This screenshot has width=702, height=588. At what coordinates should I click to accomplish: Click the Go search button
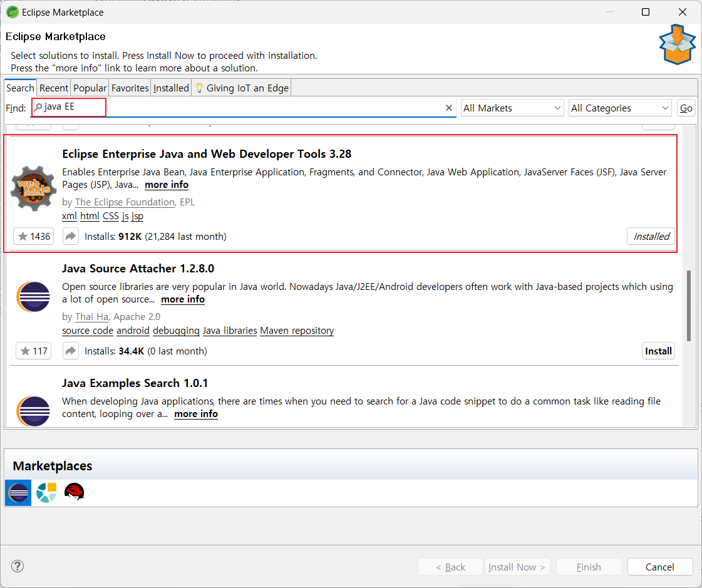click(686, 108)
